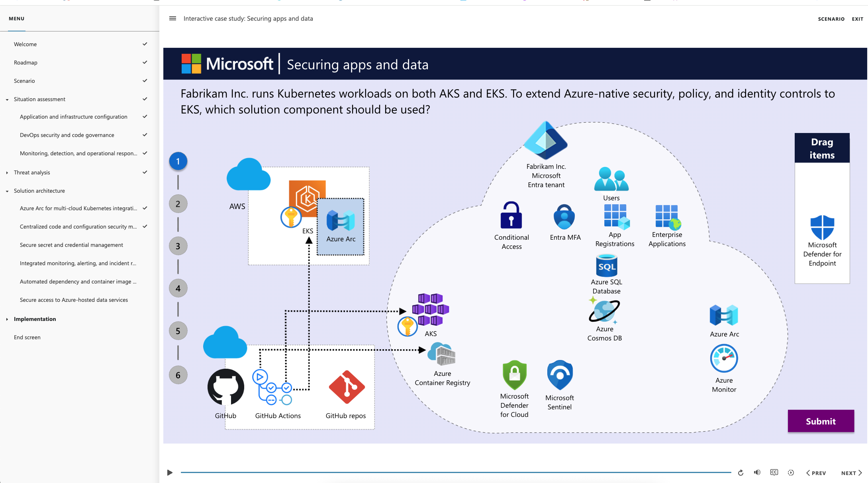Viewport: 868px width, 483px height.
Task: Select the GitHub Actions workflow icon
Action: tap(272, 387)
